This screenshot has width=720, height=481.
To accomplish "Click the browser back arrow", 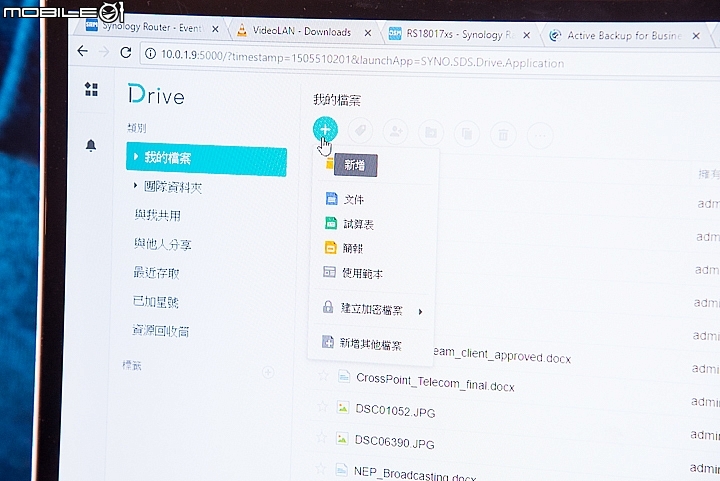I will point(82,50).
